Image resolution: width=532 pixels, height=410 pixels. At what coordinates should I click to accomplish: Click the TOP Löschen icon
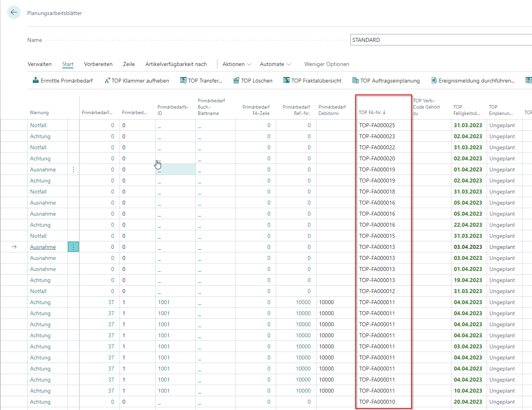pyautogui.click(x=236, y=81)
